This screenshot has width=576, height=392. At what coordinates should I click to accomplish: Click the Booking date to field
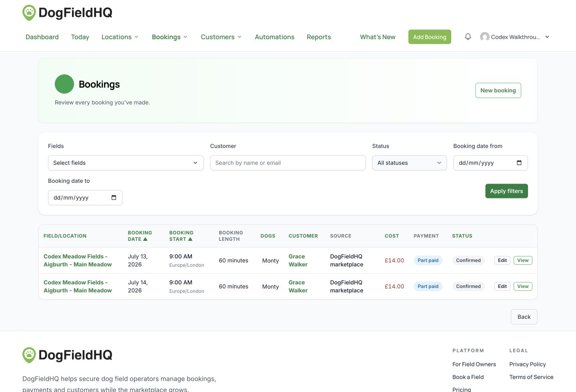pos(85,198)
